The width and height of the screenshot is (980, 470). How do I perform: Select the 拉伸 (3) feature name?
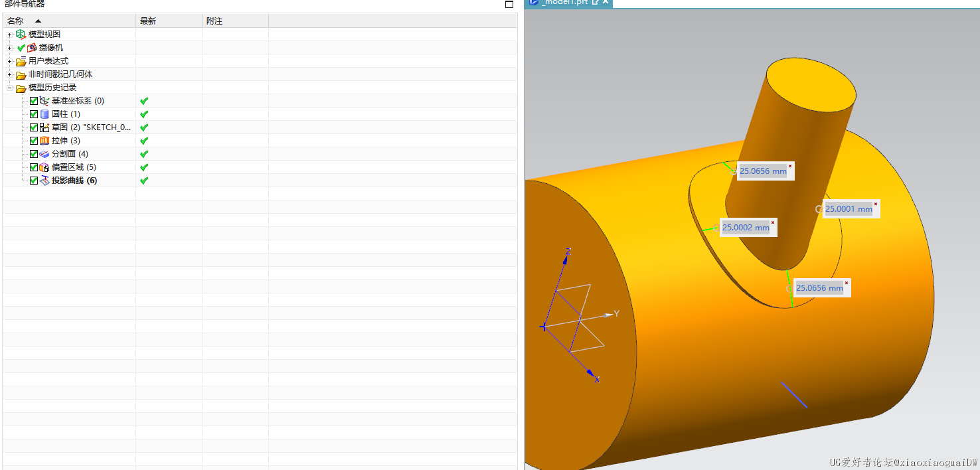(x=66, y=141)
